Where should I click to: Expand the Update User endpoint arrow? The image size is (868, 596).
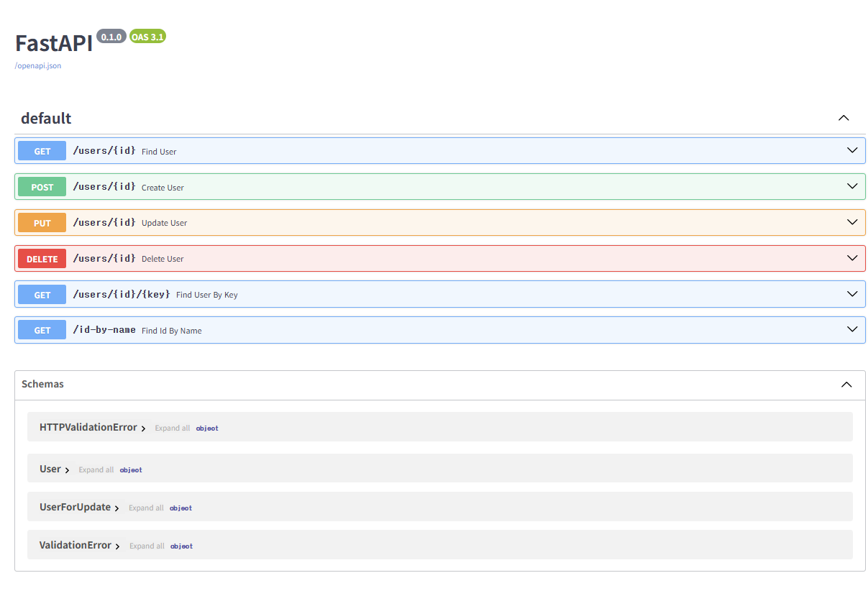[x=852, y=222]
